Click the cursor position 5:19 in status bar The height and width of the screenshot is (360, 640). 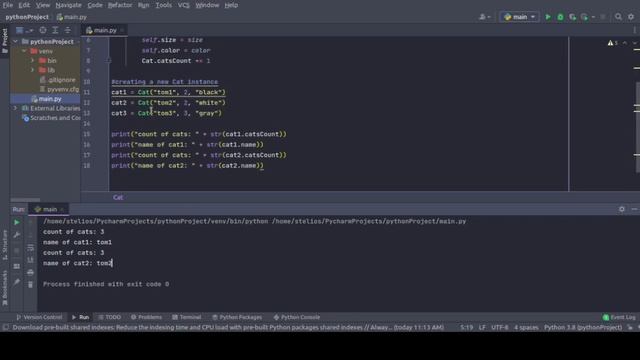pyautogui.click(x=467, y=327)
